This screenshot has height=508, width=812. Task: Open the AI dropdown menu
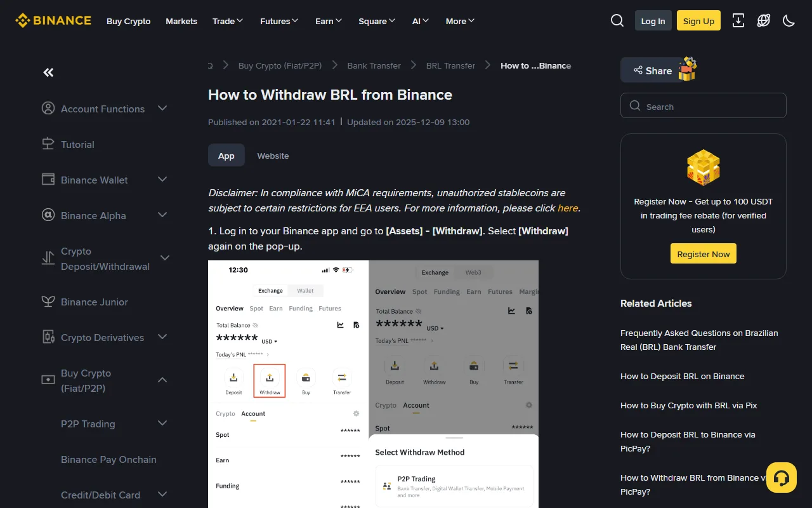[421, 21]
